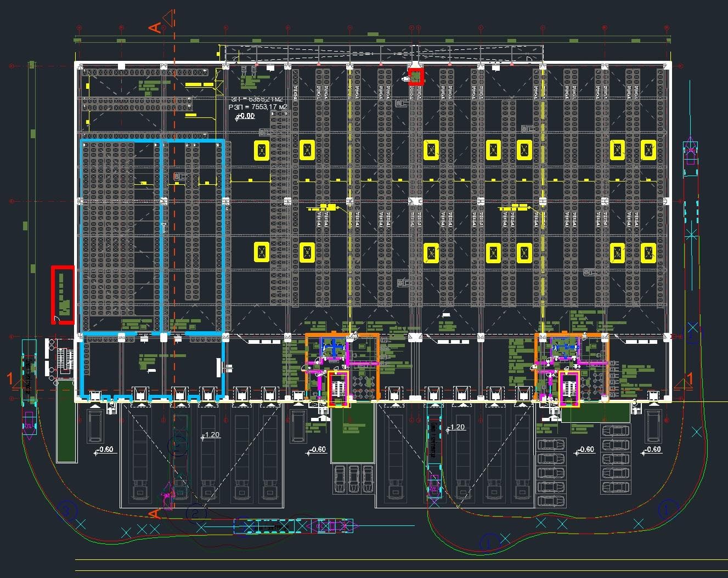Image resolution: width=728 pixels, height=578 pixels.
Task: Click section number "1" on the left edge
Action: [x=9, y=378]
